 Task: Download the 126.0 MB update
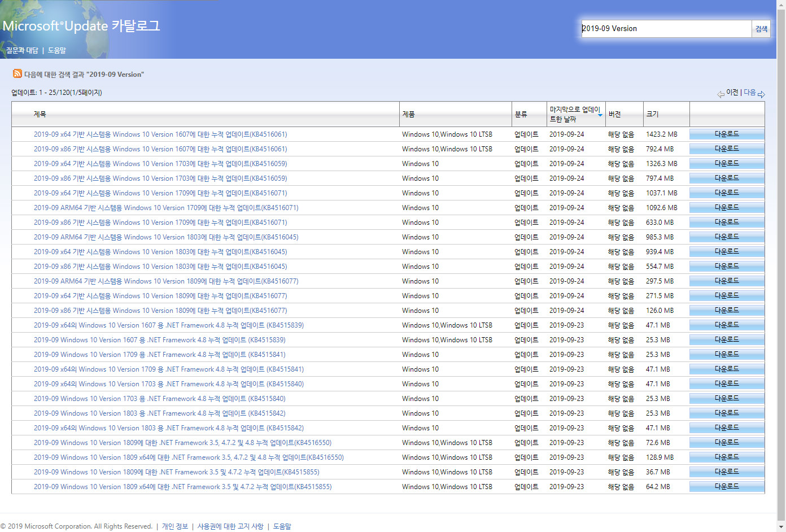pos(727,311)
